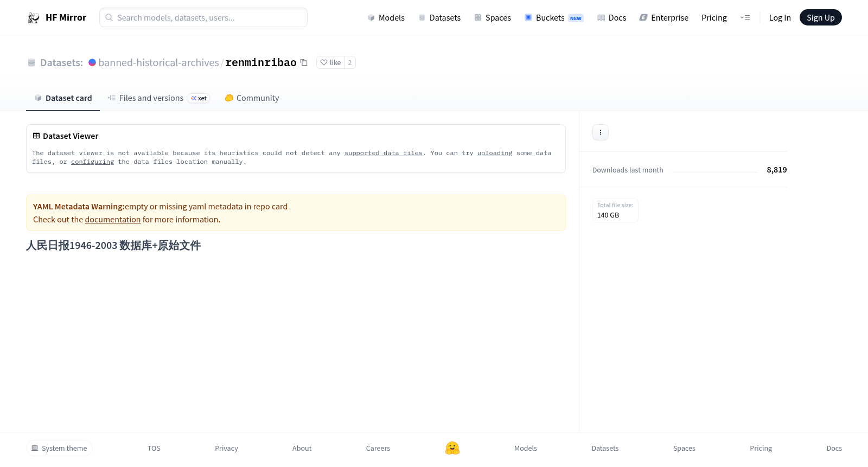Open Buckets in top navigation
The height and width of the screenshot is (467, 868).
554,18
